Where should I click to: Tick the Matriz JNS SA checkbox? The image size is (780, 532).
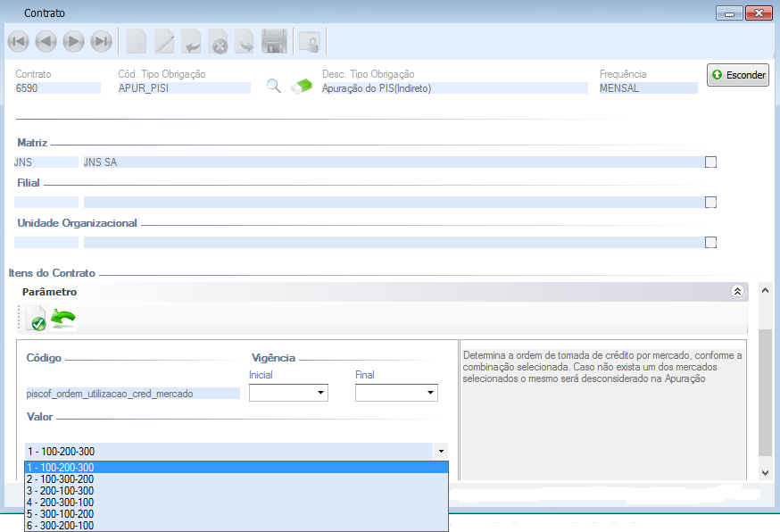(x=711, y=162)
